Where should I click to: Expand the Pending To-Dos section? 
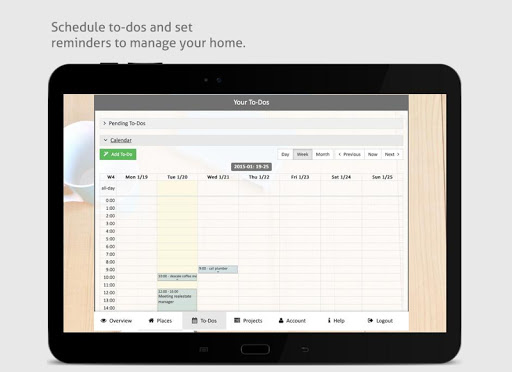click(251, 123)
